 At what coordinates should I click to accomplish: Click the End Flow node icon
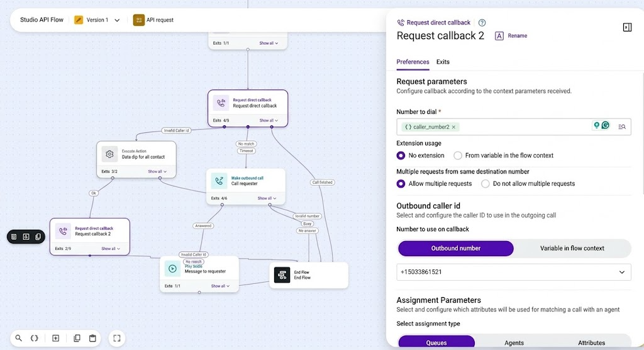[x=282, y=274]
